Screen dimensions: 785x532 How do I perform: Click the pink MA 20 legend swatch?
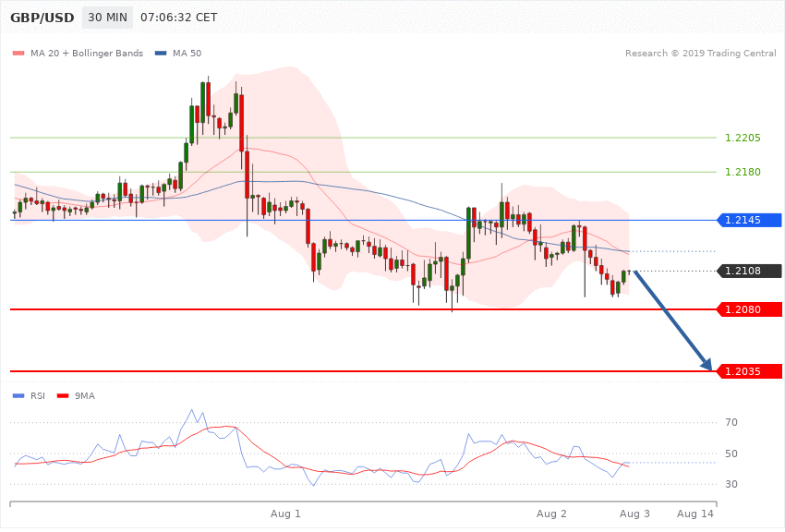[18, 53]
